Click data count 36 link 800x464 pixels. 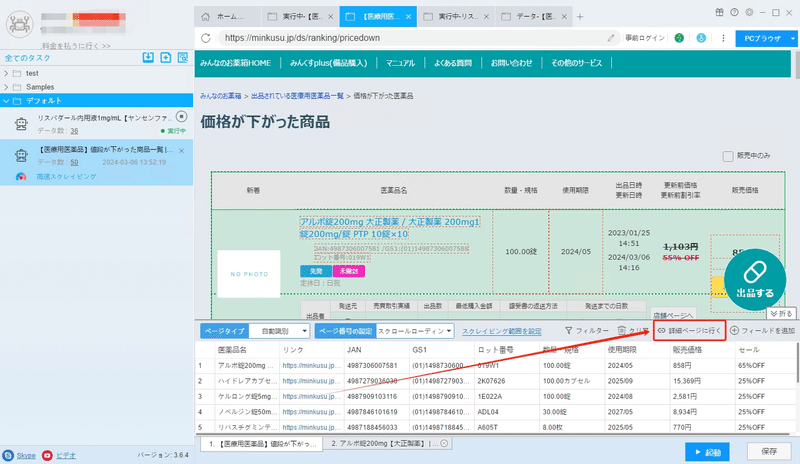pos(74,131)
